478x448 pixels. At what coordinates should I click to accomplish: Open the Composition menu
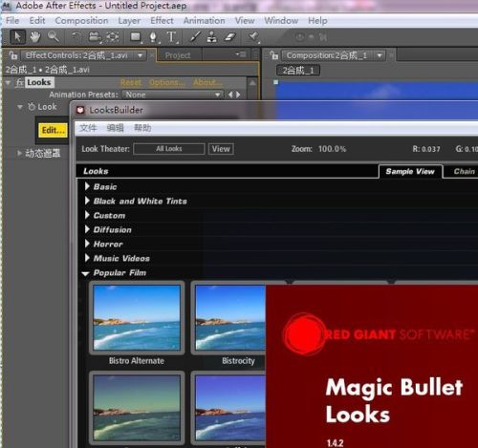click(81, 21)
